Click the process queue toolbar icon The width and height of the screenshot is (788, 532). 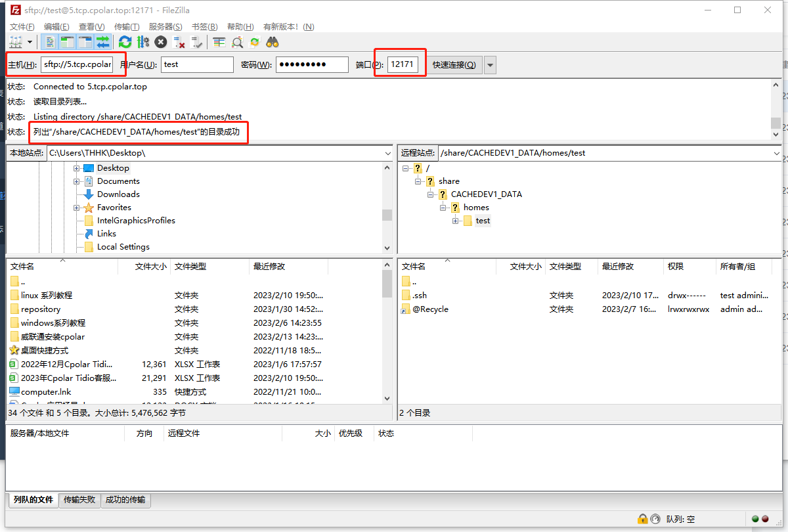[x=143, y=42]
